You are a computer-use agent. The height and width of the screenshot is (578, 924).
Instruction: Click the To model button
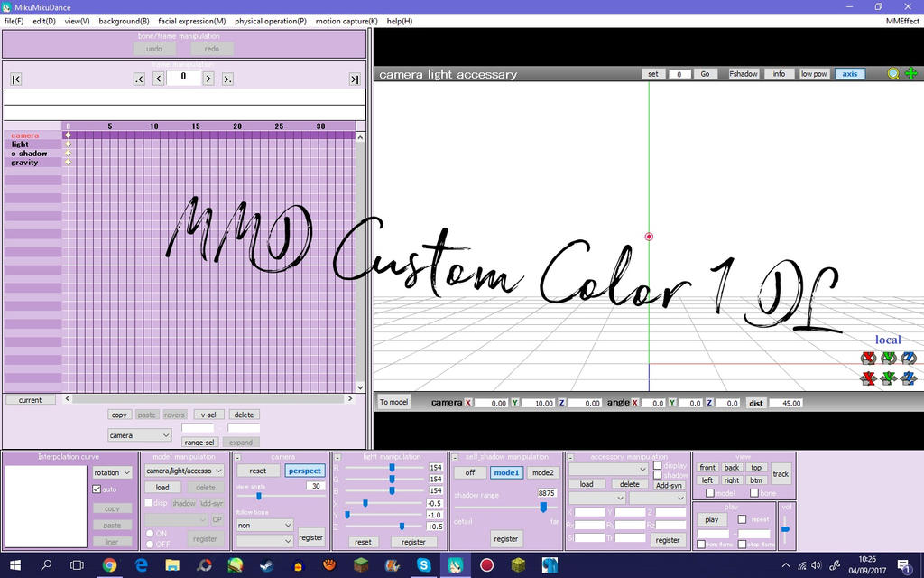[x=393, y=402]
